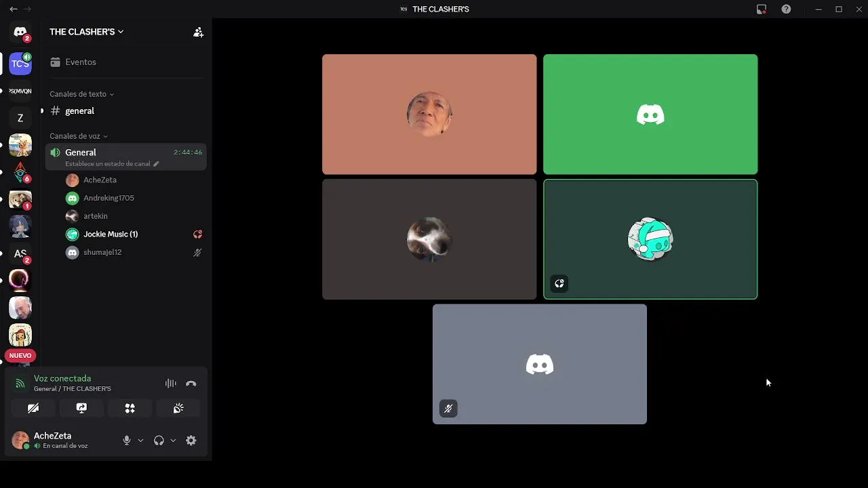Open the dark ring server icon
Screen dimensions: 868x488
tap(20, 281)
